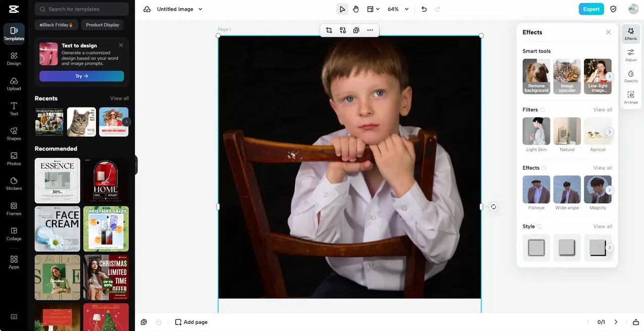644x331 pixels.
Task: Select the Black Friday tag chip
Action: pos(56,25)
